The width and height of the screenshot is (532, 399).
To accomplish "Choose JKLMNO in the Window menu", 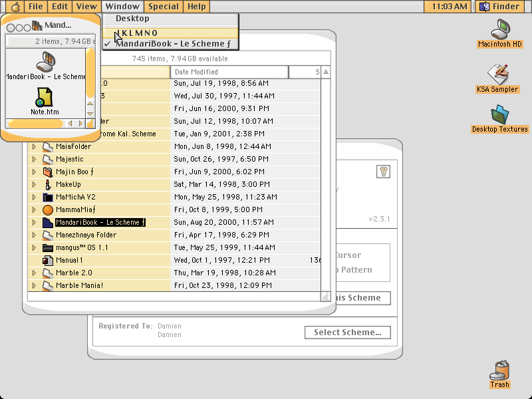I will click(171, 33).
